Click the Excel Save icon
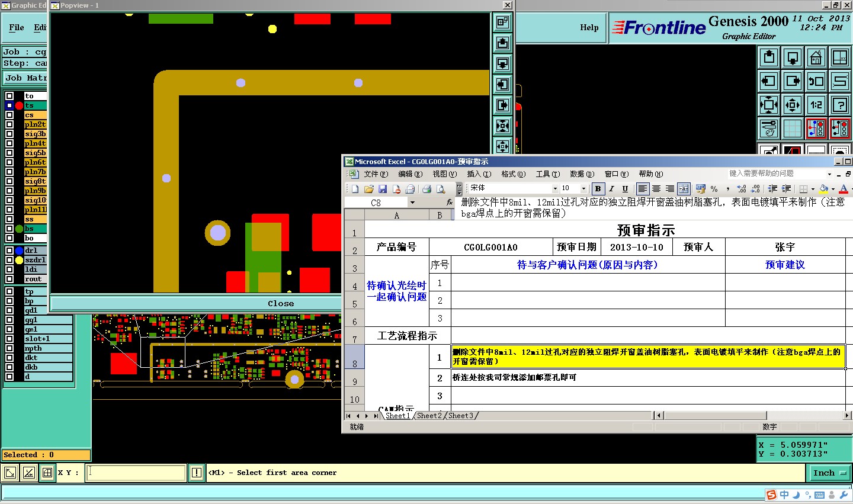This screenshot has width=853, height=504. click(383, 189)
